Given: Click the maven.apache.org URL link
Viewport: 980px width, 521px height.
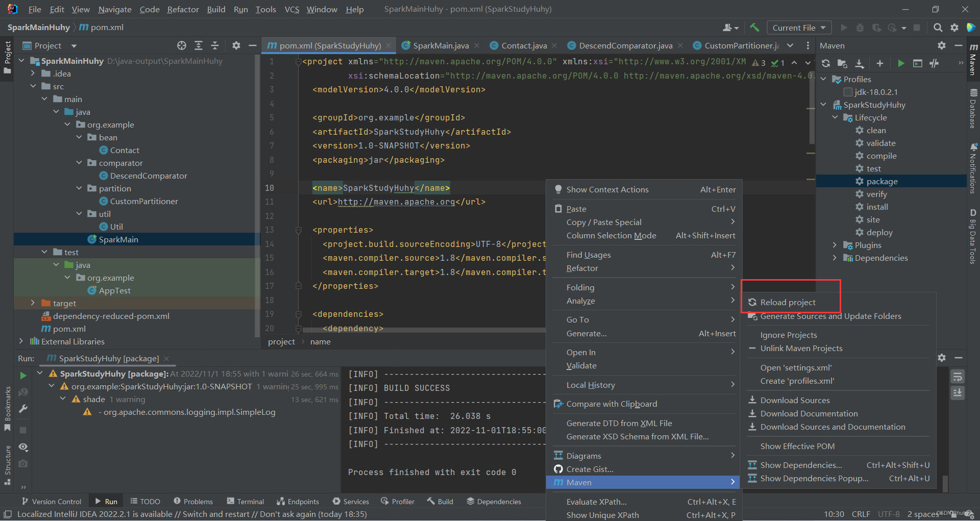Looking at the screenshot, I should point(396,202).
